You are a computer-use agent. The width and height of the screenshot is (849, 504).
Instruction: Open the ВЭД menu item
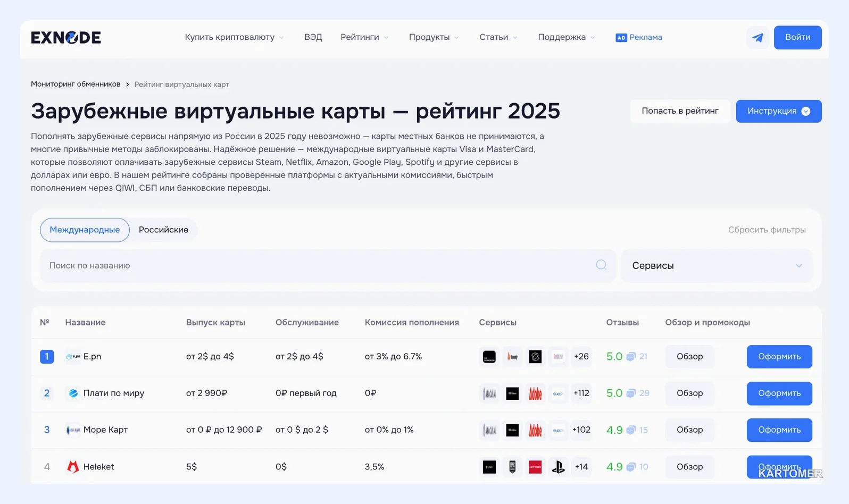click(x=313, y=37)
